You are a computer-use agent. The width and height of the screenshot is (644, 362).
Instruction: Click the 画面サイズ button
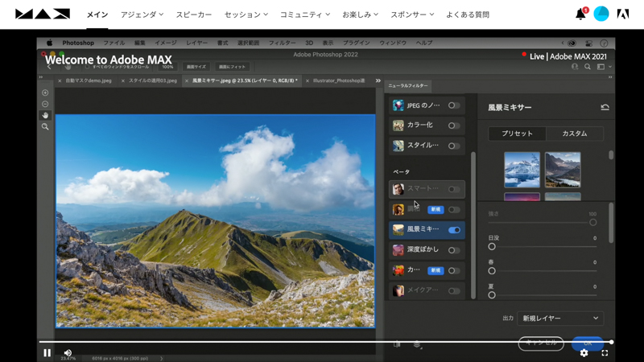coord(196,67)
